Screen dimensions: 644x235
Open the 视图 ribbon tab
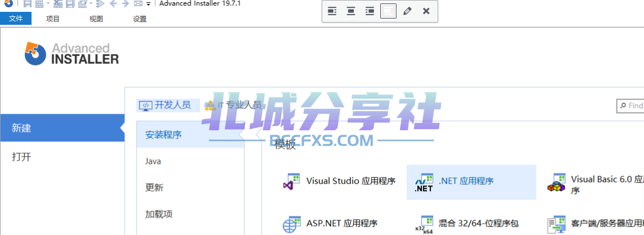[96, 19]
